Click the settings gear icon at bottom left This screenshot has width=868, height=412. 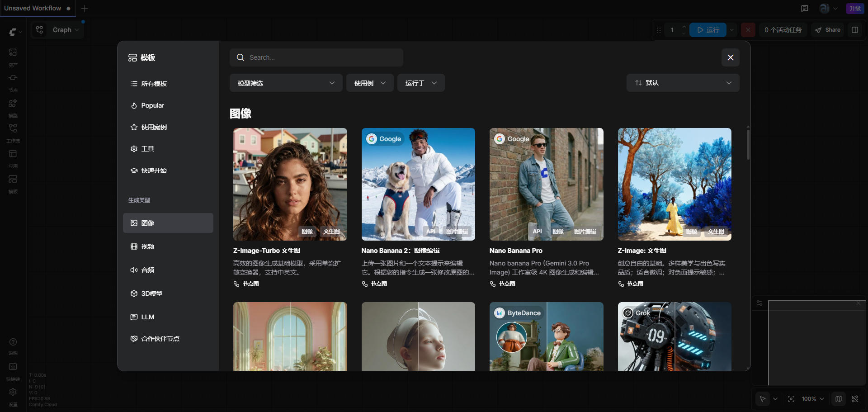[x=13, y=392]
